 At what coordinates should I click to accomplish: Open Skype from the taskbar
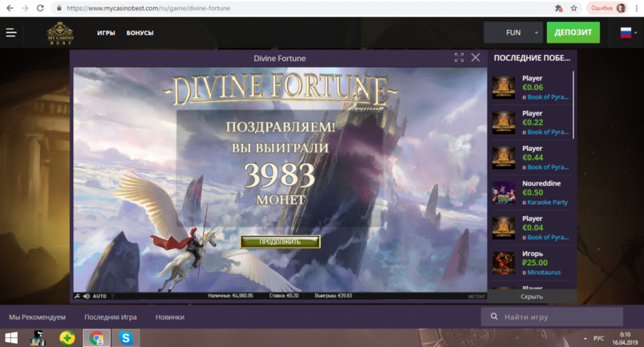click(126, 338)
